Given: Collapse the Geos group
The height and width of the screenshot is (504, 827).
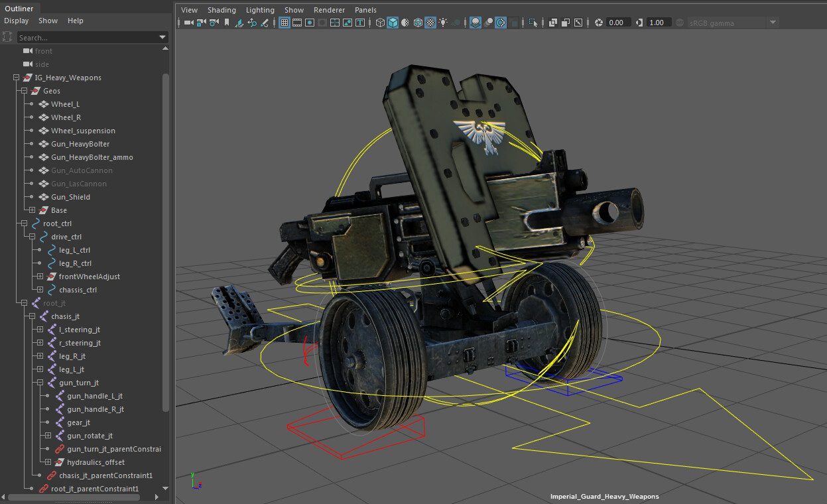Looking at the screenshot, I should click(23, 91).
